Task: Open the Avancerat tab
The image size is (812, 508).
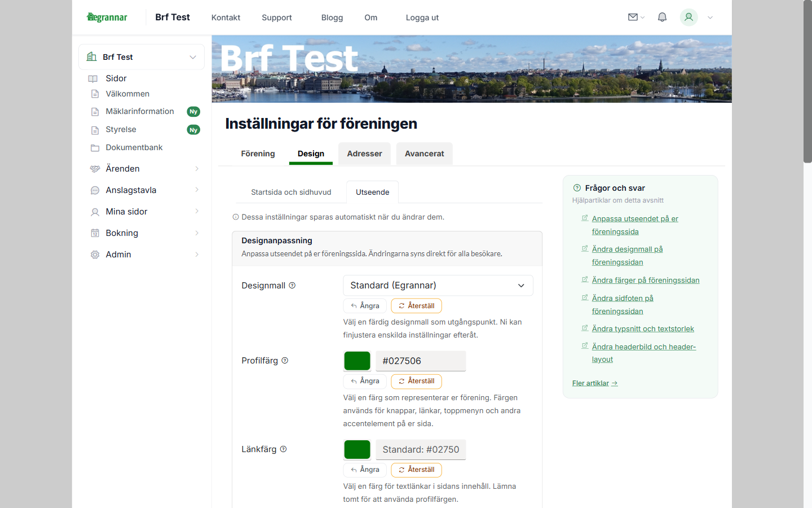Action: click(x=424, y=154)
